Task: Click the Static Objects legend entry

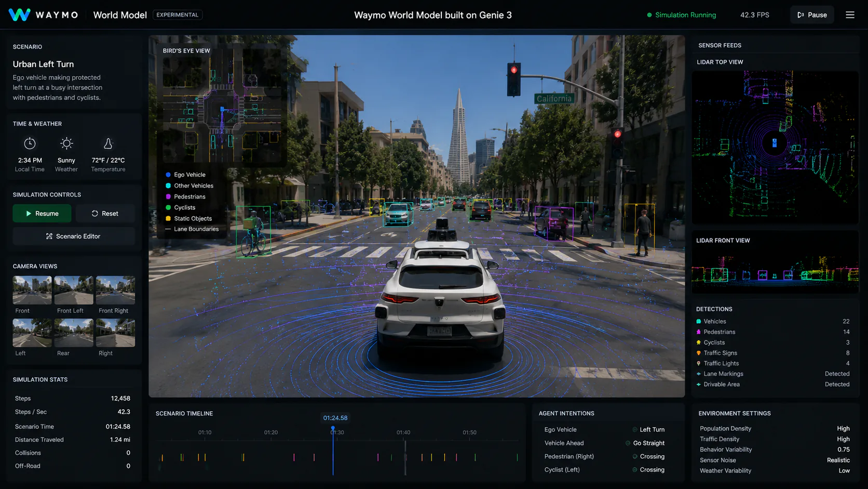Action: point(188,218)
